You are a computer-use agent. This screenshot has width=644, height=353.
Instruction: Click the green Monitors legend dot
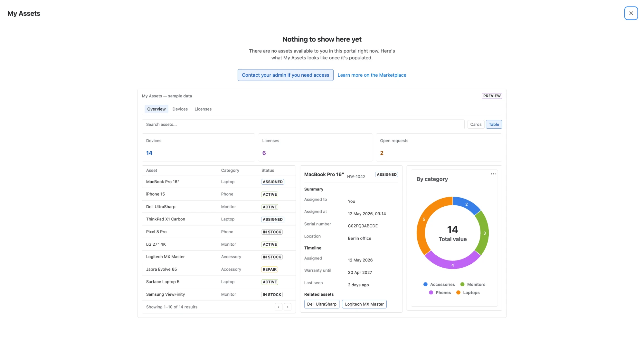[462, 284]
